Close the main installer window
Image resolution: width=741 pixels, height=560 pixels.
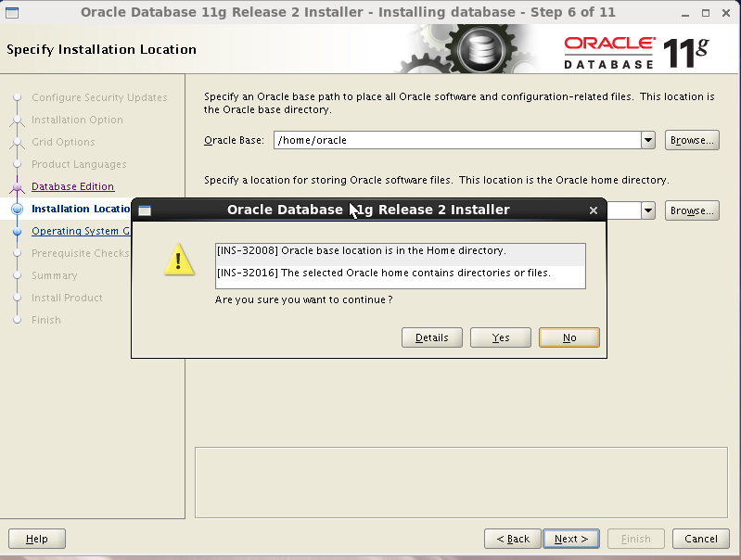(x=726, y=13)
